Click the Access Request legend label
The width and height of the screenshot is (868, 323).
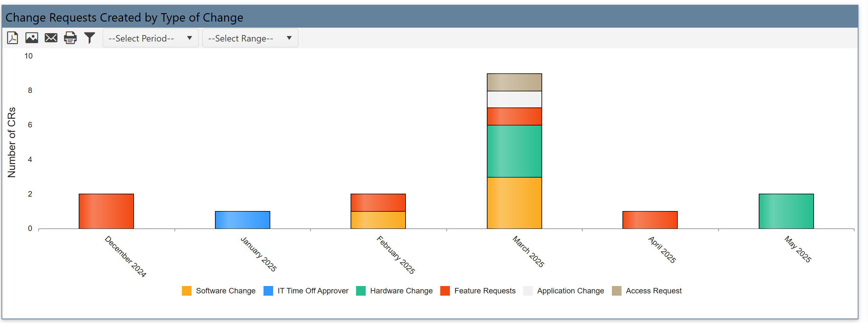[x=653, y=291]
